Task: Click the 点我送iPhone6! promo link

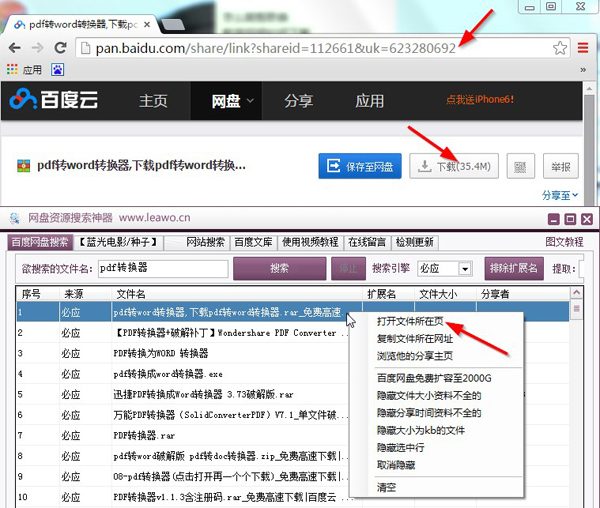Action: pyautogui.click(x=480, y=100)
